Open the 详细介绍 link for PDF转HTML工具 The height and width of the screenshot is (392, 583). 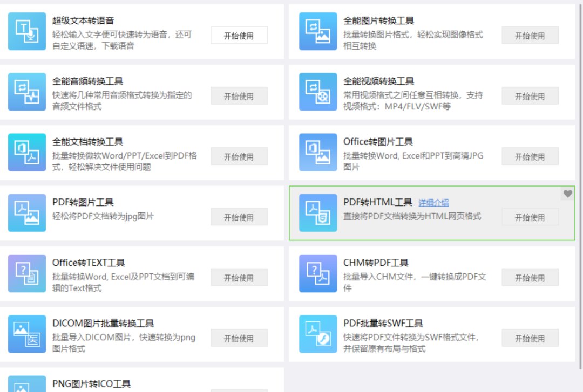pyautogui.click(x=433, y=203)
